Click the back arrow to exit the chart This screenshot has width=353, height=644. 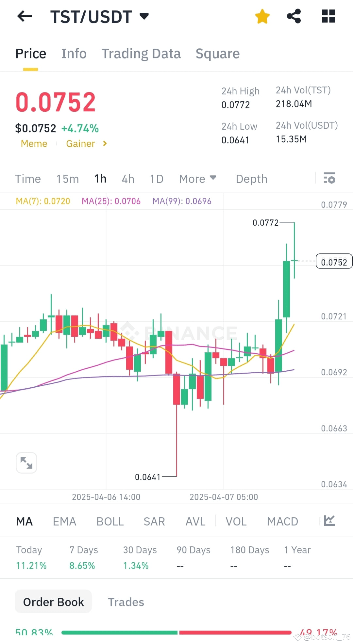[24, 16]
